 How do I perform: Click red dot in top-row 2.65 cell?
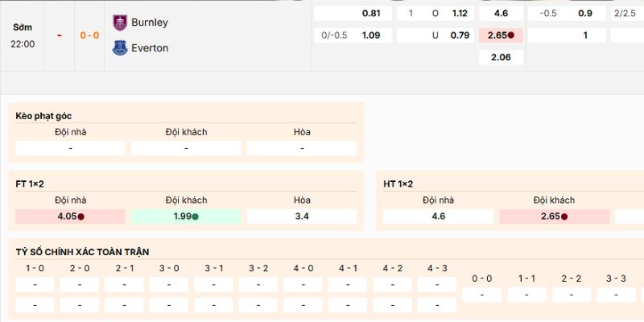point(511,35)
